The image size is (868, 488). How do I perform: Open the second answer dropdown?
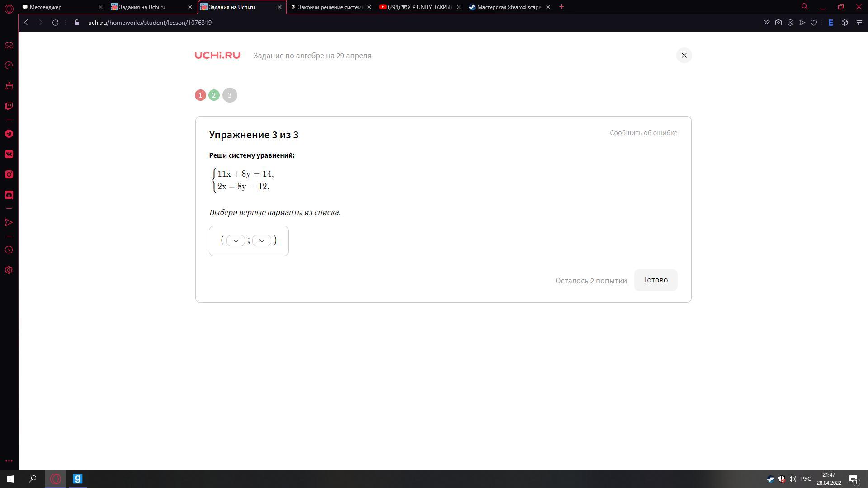point(262,241)
